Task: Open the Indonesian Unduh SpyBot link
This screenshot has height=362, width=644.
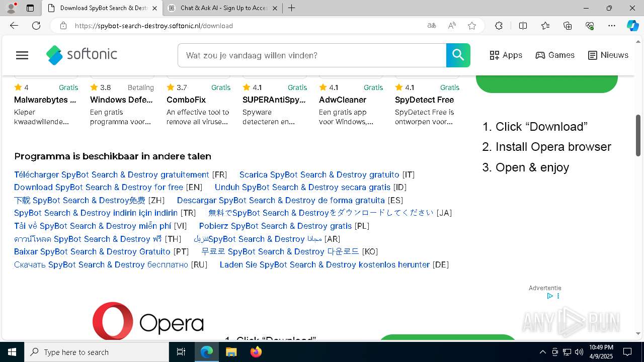Action: 302,187
